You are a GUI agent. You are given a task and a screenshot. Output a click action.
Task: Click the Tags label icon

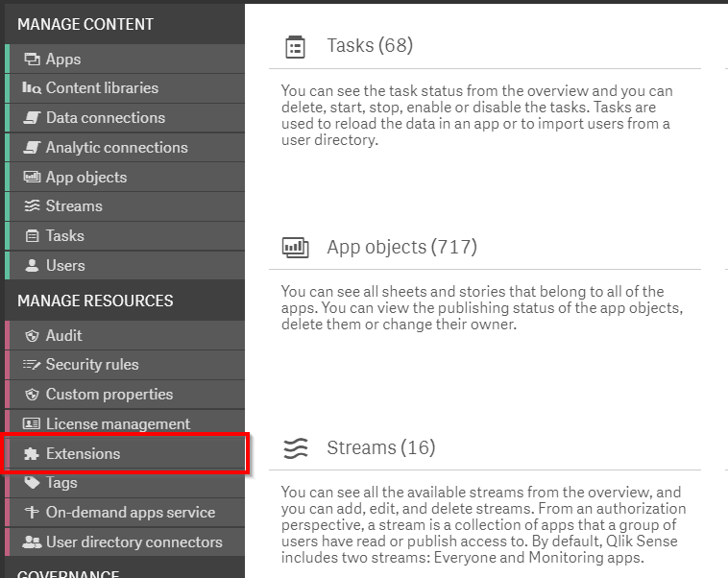(x=32, y=483)
